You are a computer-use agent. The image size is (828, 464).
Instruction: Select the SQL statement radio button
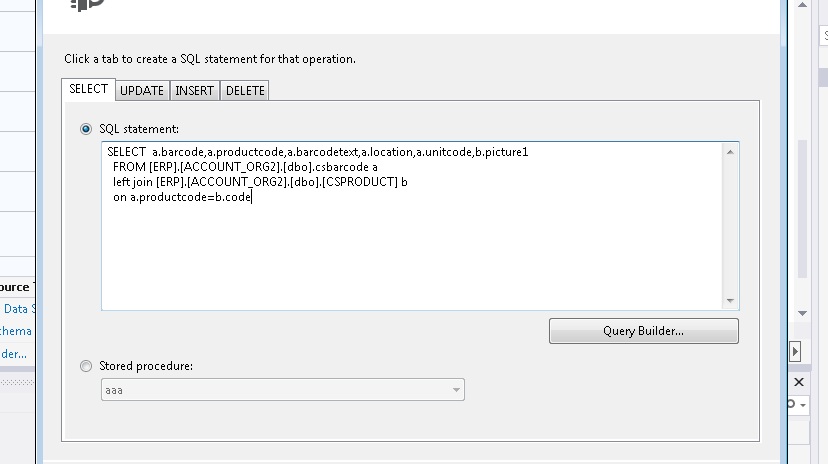pos(86,129)
